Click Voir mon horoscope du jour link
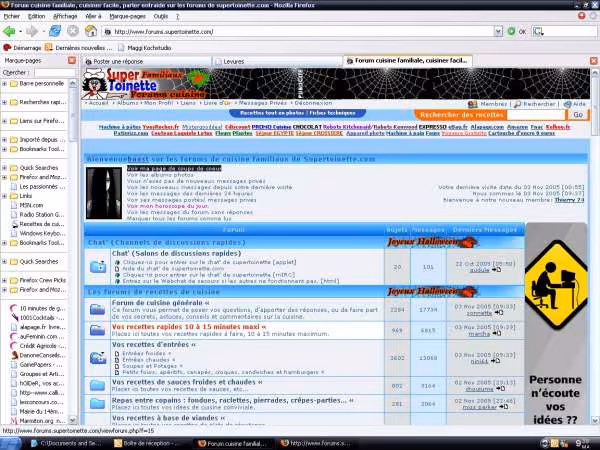 168,206
